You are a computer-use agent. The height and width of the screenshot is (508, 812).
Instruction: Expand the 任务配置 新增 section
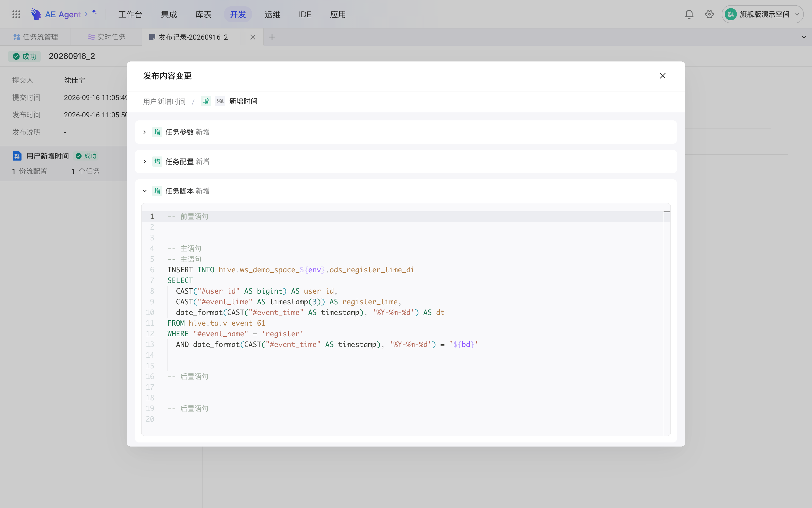[x=145, y=162]
